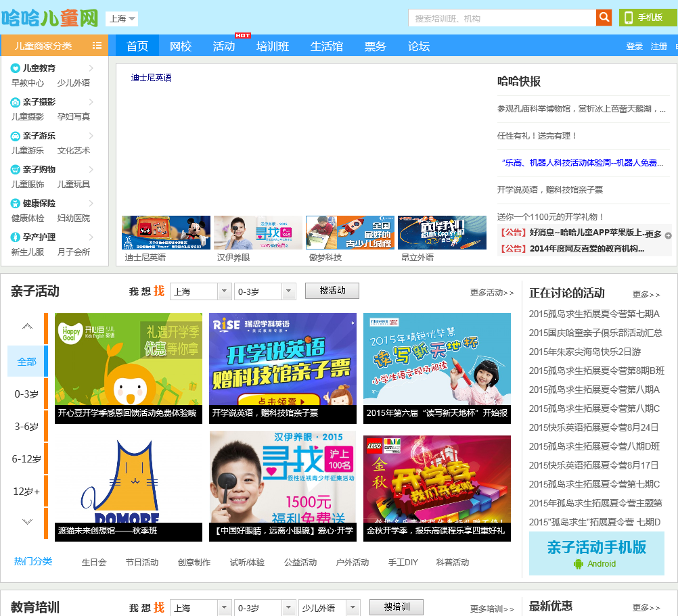
Task: Open the 汉伊养眼 banner thumbnail
Action: coord(258,233)
